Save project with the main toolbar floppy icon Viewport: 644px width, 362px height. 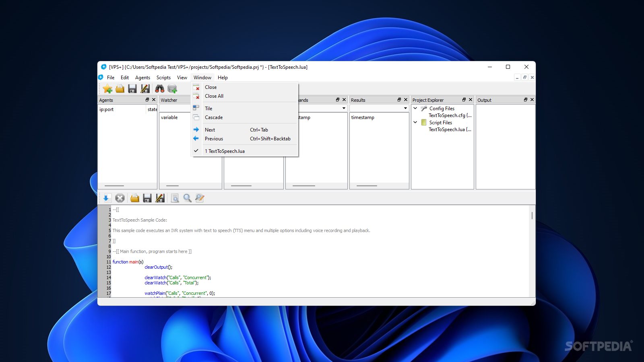[x=132, y=88]
